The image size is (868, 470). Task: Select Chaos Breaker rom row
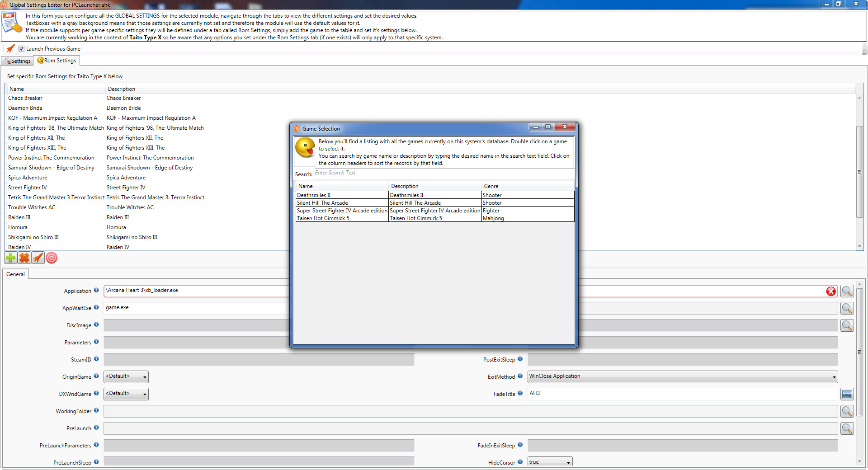[x=431, y=98]
